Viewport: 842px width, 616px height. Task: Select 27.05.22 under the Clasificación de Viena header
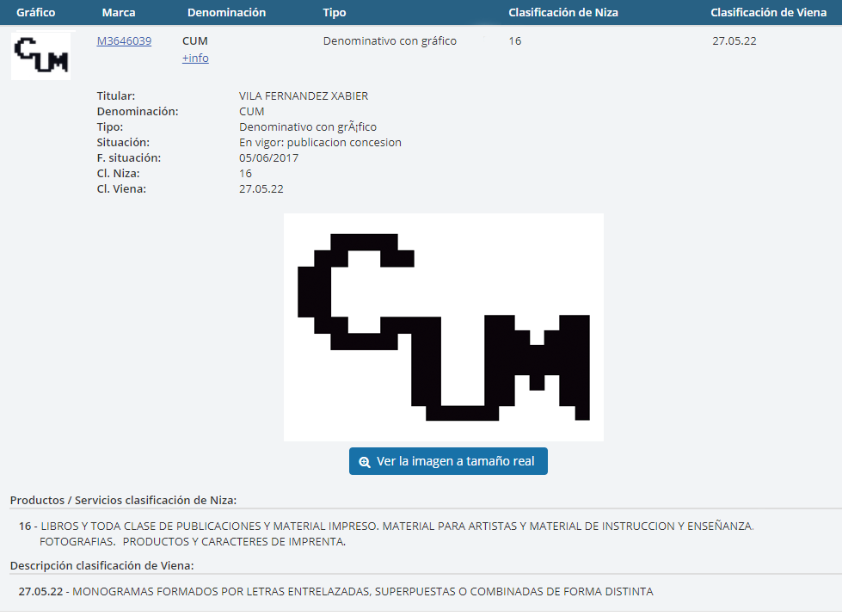pyautogui.click(x=734, y=40)
